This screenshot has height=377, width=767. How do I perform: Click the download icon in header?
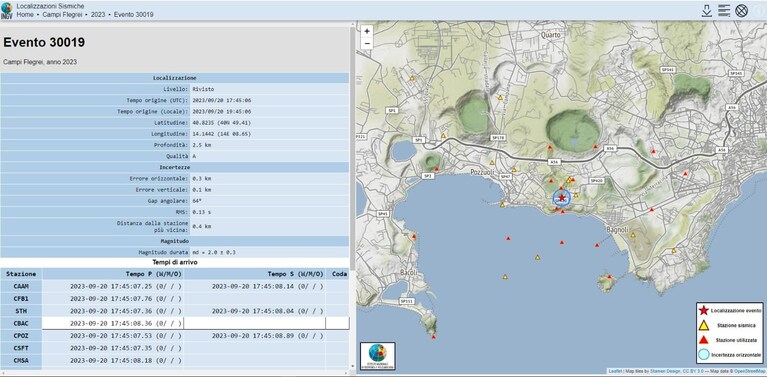pos(706,10)
